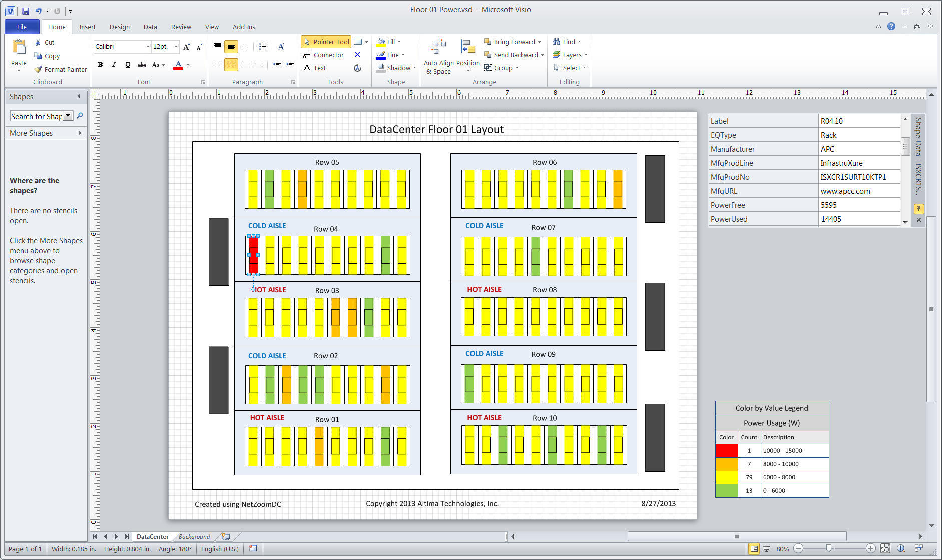The width and height of the screenshot is (942, 560).
Task: Open the Design ribbon tab
Action: pyautogui.click(x=119, y=27)
